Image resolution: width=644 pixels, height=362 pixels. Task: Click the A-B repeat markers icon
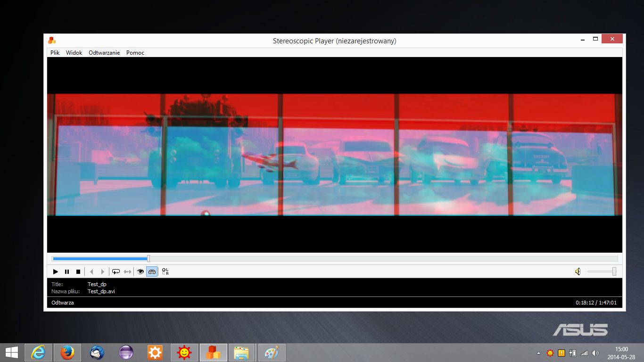tap(127, 271)
